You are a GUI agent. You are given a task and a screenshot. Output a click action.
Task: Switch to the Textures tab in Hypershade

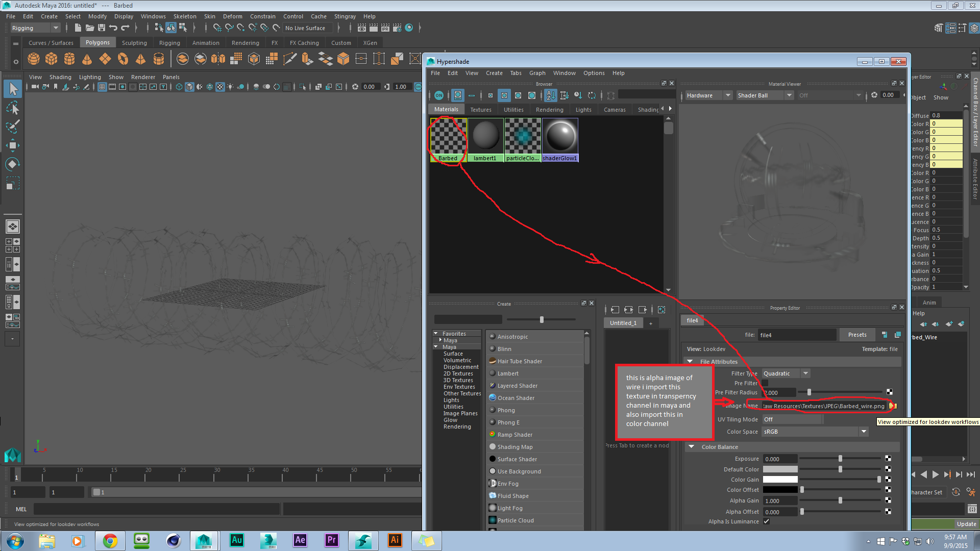point(480,109)
